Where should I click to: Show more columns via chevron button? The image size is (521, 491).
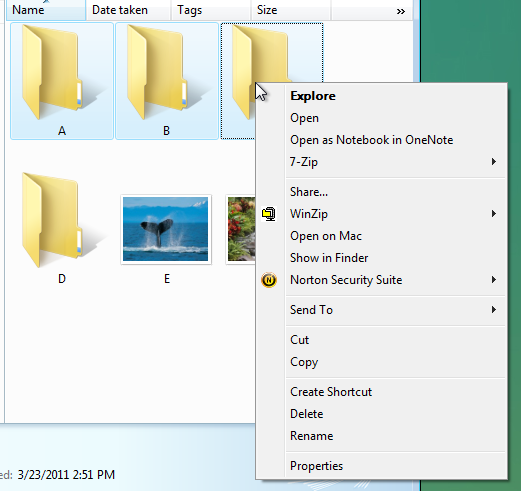[401, 11]
